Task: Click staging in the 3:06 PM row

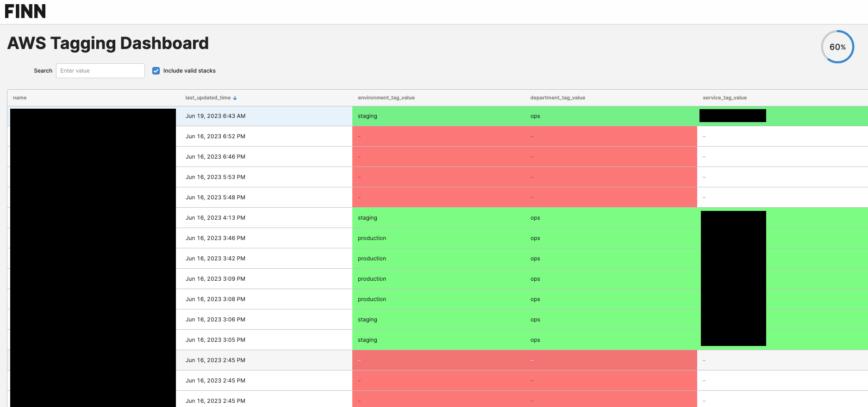Action: point(368,320)
